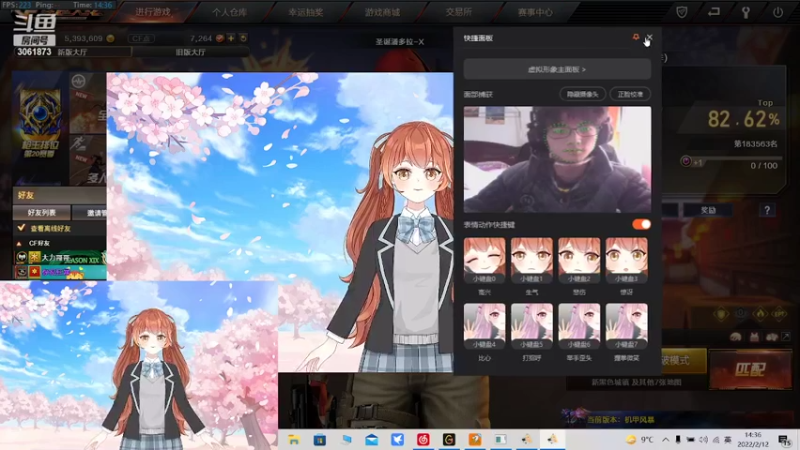
Task: Open Microsoft Store from the taskbar
Action: 319,439
